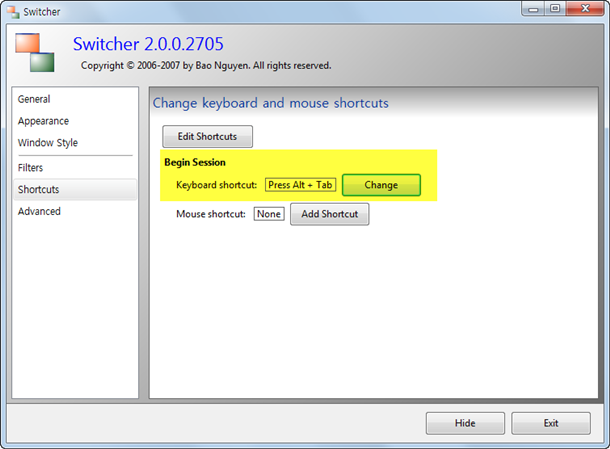Click the small Switcher title bar icon
The height and width of the screenshot is (449, 610).
click(13, 12)
